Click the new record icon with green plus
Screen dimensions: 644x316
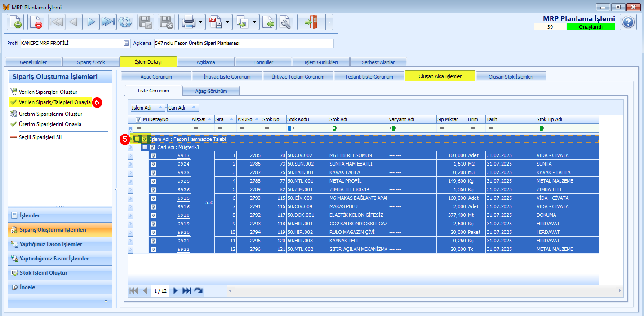coord(15,22)
